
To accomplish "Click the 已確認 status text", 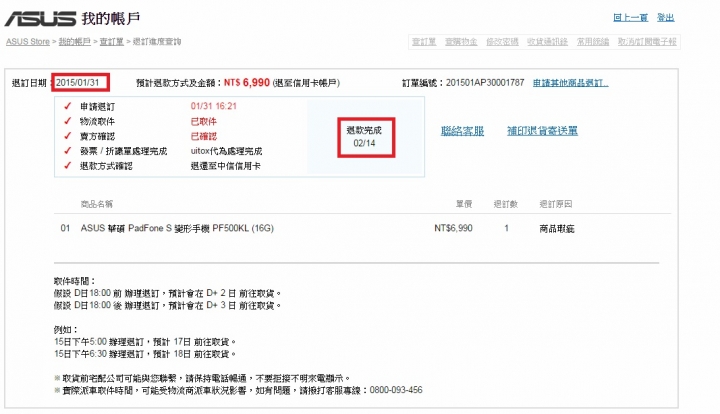I will pos(203,136).
